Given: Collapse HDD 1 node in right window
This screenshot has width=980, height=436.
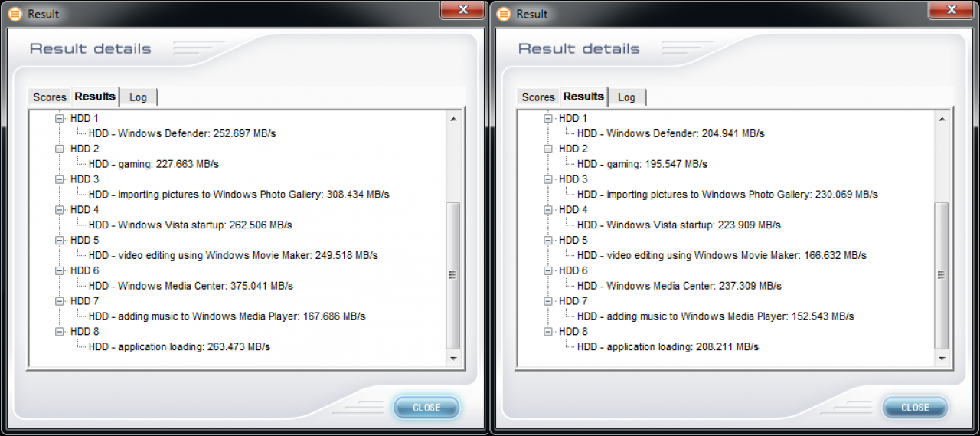Looking at the screenshot, I should click(x=548, y=119).
